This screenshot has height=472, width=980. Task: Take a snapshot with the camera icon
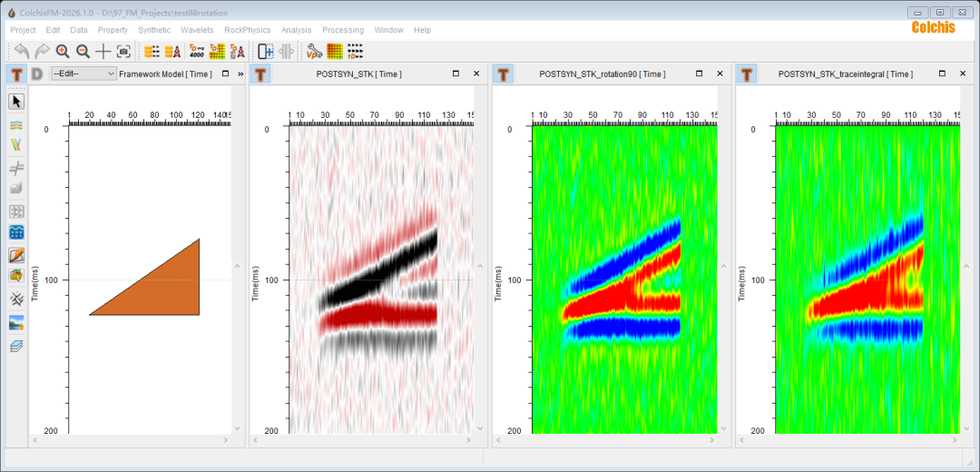coord(124,52)
